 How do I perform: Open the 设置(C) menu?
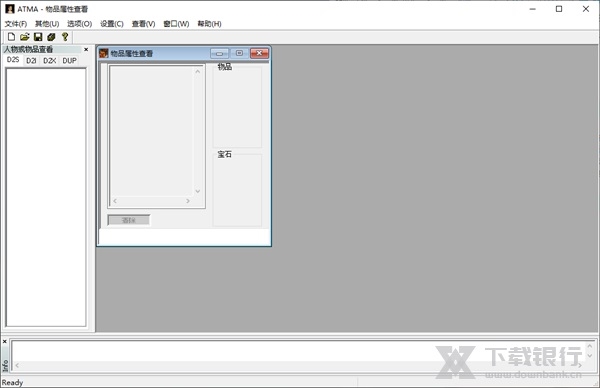pos(112,24)
